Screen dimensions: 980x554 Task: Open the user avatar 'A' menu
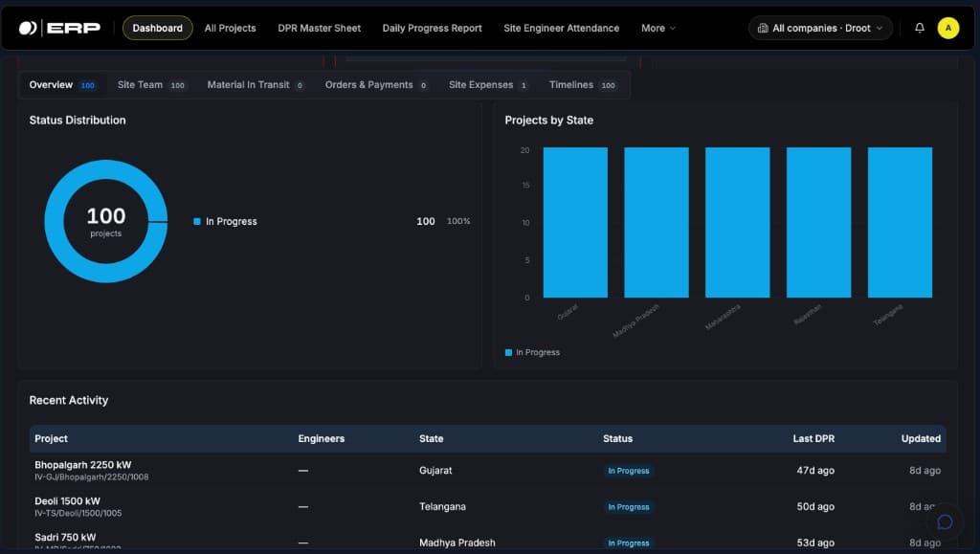click(x=948, y=28)
